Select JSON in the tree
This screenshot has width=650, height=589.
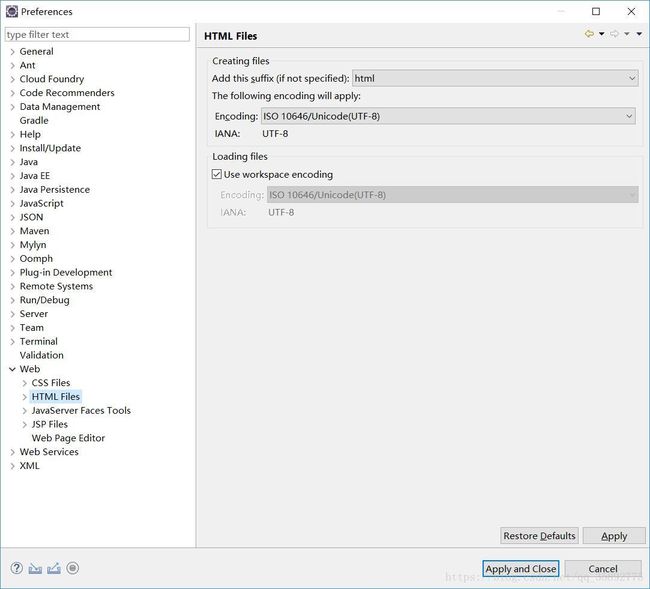coord(32,217)
